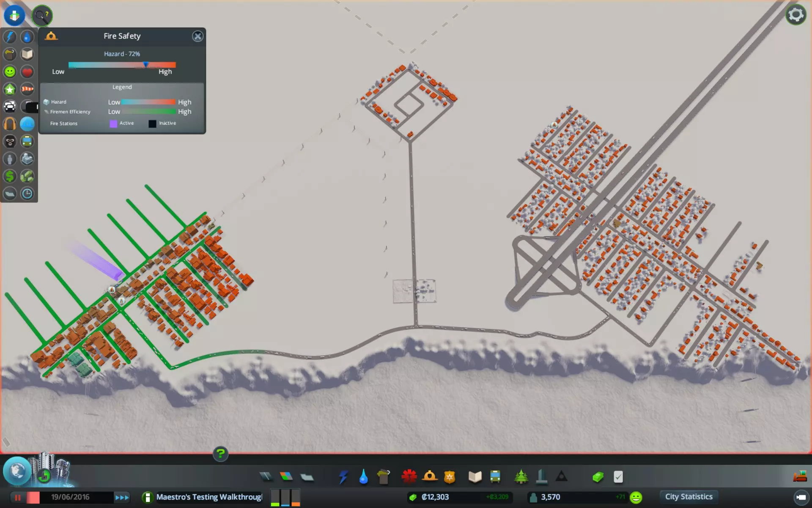812x508 pixels.
Task: Toggle the pause button
Action: coord(18,497)
